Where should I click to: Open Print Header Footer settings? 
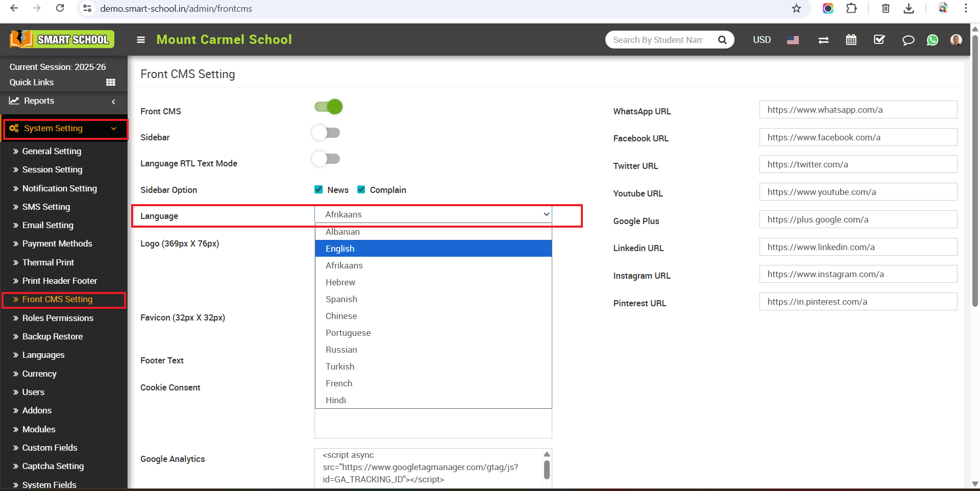59,281
